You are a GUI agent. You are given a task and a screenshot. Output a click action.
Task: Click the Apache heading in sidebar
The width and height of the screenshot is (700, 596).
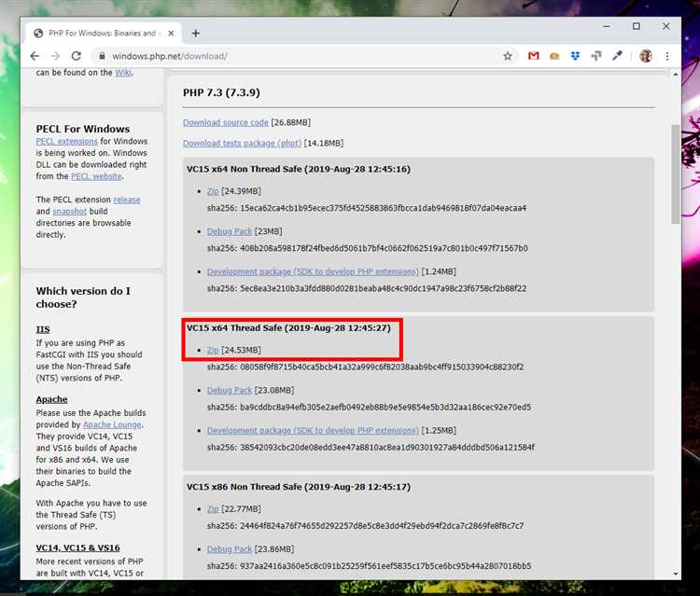(x=51, y=399)
